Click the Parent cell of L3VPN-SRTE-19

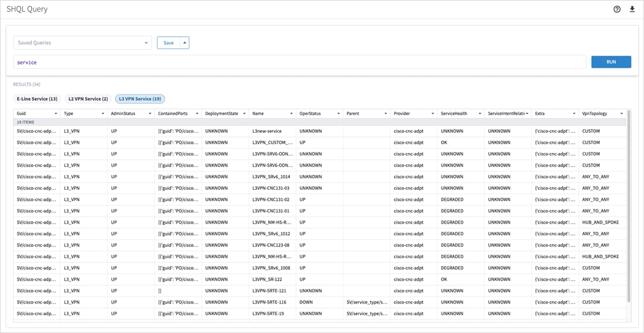(367, 313)
